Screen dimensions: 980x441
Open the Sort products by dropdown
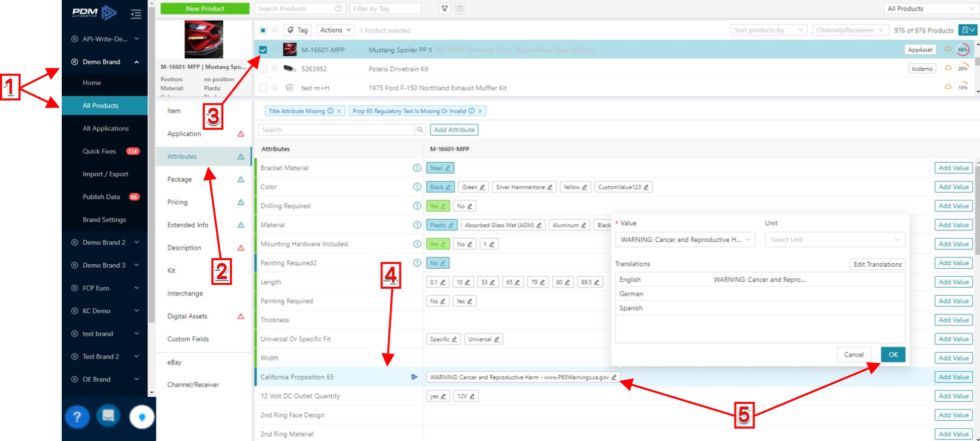769,30
